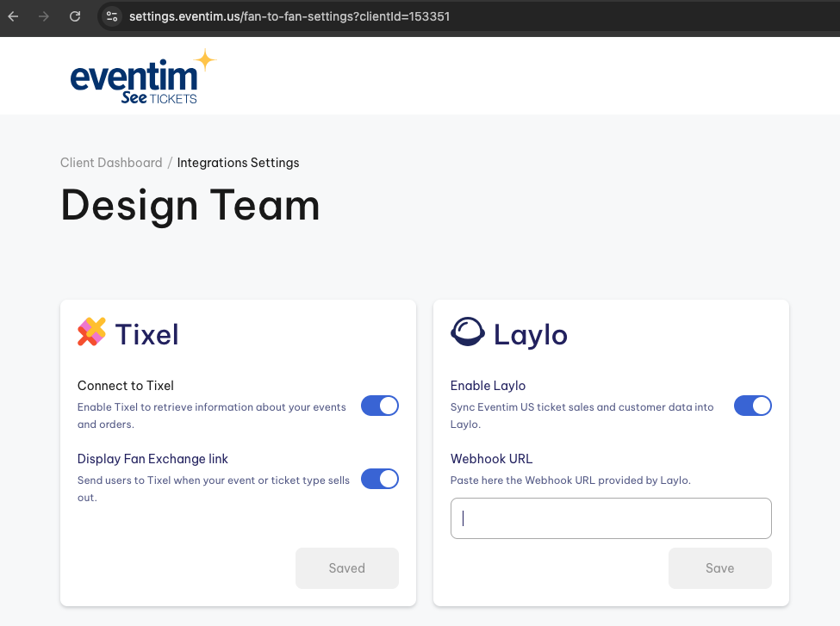Image resolution: width=840 pixels, height=626 pixels.
Task: Turn off Display Fan Exchange link toggle
Action: tap(380, 480)
